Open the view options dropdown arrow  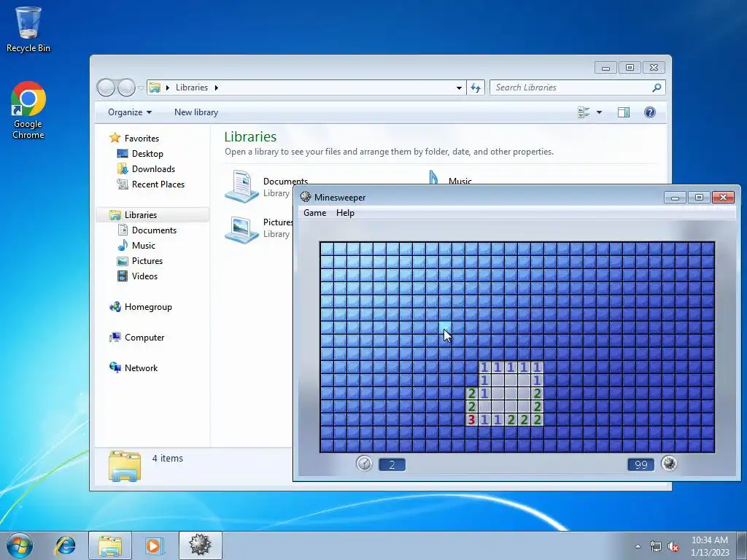point(600,112)
